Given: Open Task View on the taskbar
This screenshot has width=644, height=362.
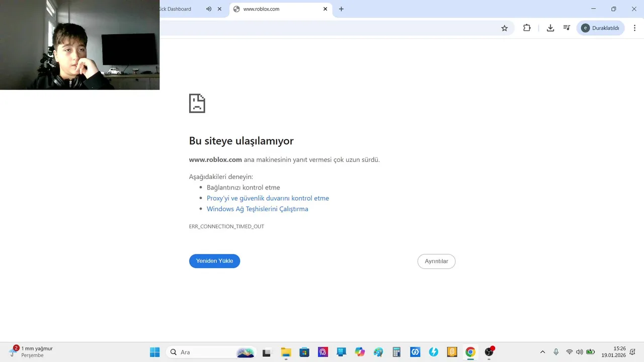Looking at the screenshot, I should click(x=267, y=352).
